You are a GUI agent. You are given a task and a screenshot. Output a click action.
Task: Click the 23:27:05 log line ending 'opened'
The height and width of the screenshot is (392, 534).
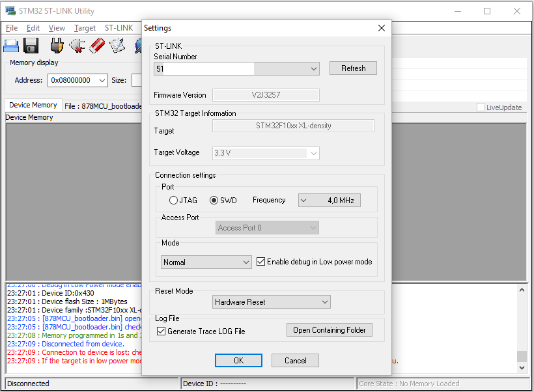tap(74, 318)
